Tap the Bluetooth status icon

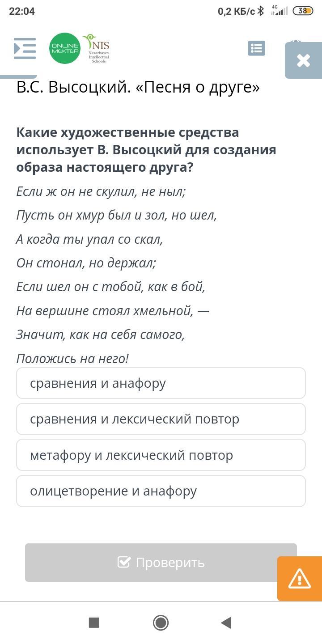tap(261, 11)
